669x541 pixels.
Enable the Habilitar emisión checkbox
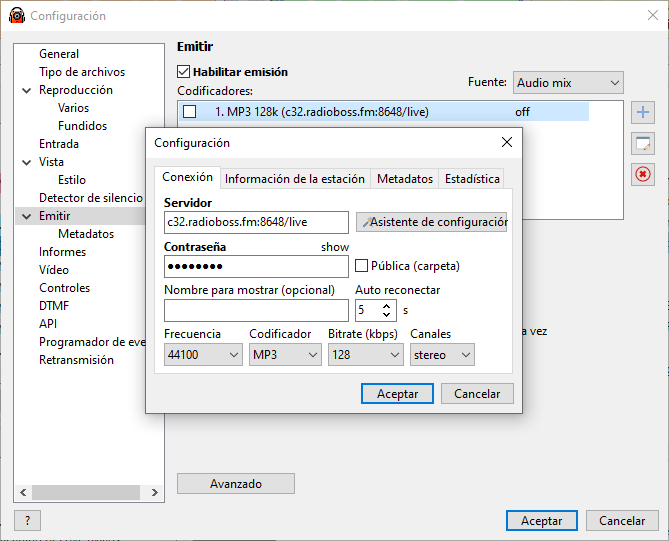(x=184, y=72)
